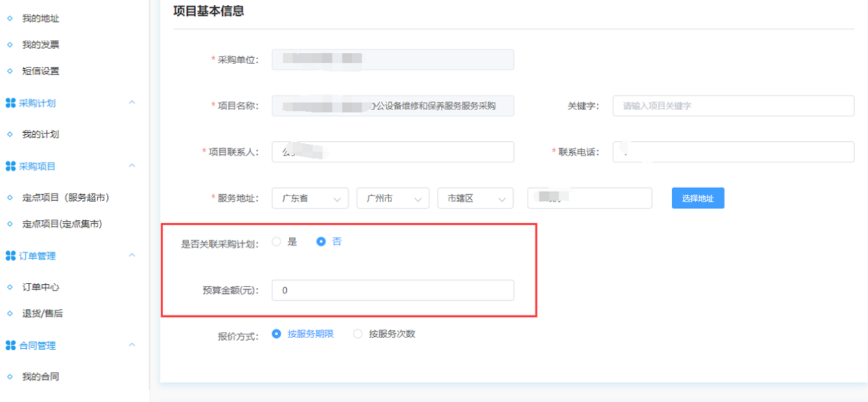Collapse the 采购计划 menu section

pyautogui.click(x=132, y=103)
